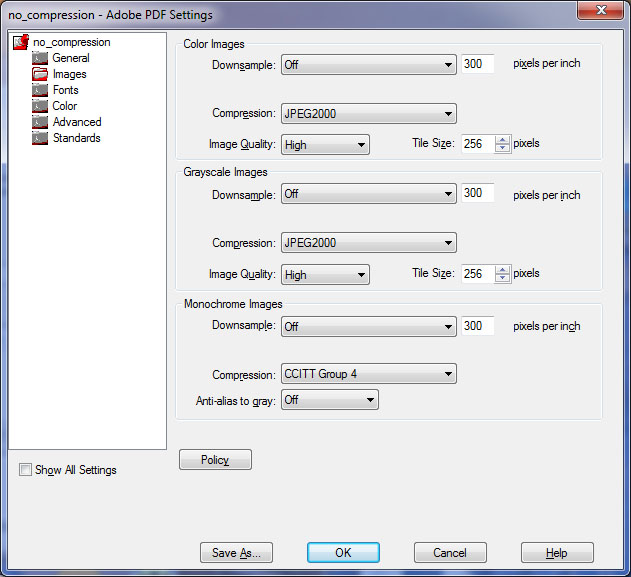Open Grayscale Images Downsample dropdown
The image size is (631, 577).
click(369, 194)
